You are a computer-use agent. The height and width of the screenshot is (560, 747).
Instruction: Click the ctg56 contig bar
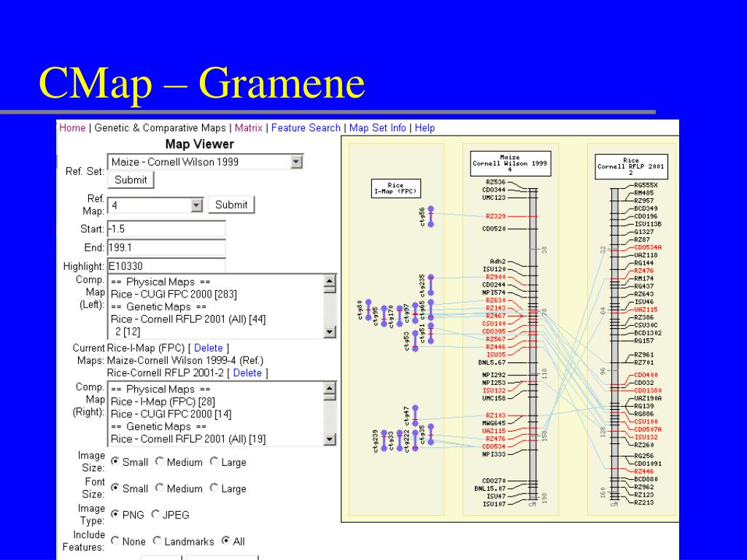(430, 217)
